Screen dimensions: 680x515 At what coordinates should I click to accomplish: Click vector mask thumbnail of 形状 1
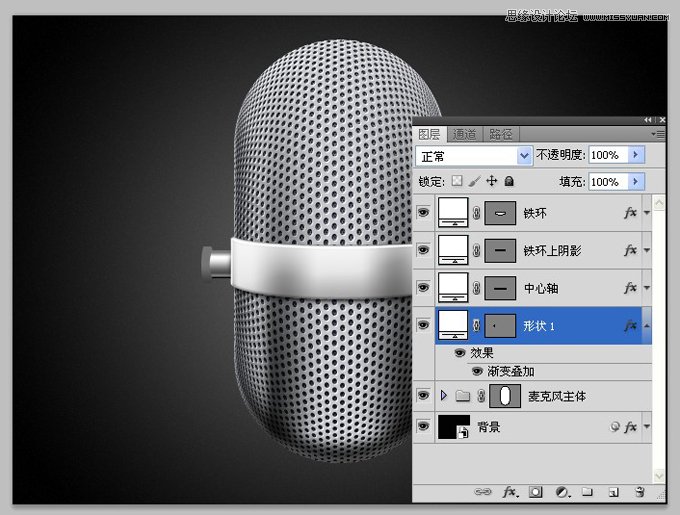pos(500,326)
